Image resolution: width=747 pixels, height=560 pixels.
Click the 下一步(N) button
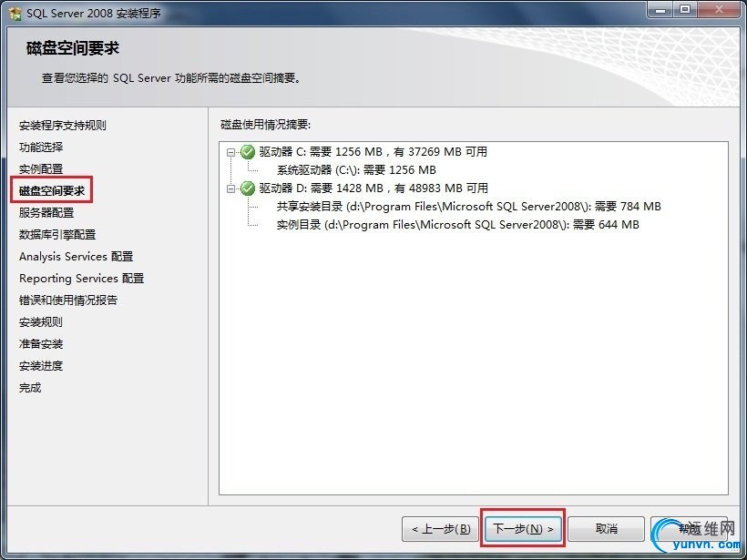[x=523, y=528]
